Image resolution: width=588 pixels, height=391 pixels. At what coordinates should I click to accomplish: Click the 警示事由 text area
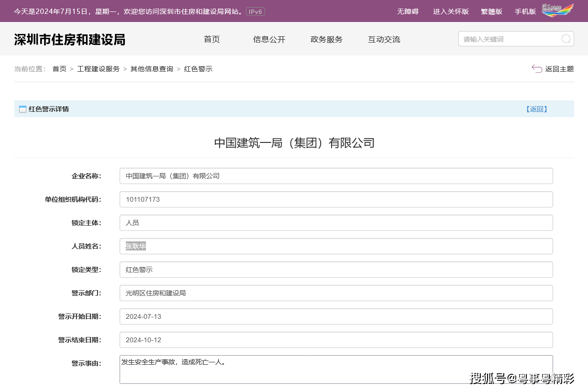[x=336, y=369]
